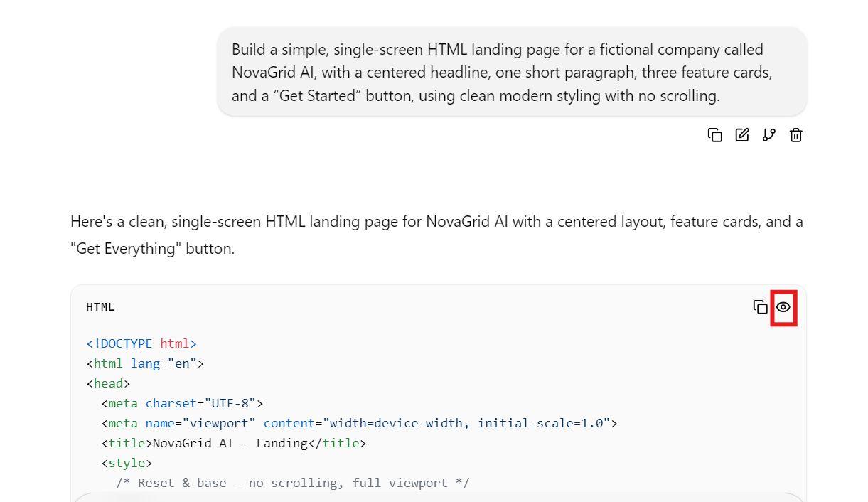The width and height of the screenshot is (868, 502).
Task: Copy the user prompt message
Action: coord(715,135)
